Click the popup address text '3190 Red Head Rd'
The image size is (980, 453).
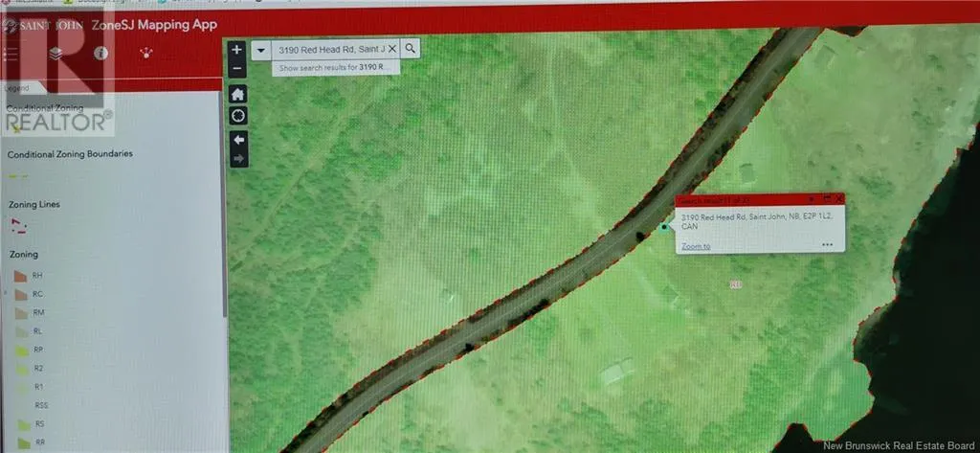click(714, 217)
